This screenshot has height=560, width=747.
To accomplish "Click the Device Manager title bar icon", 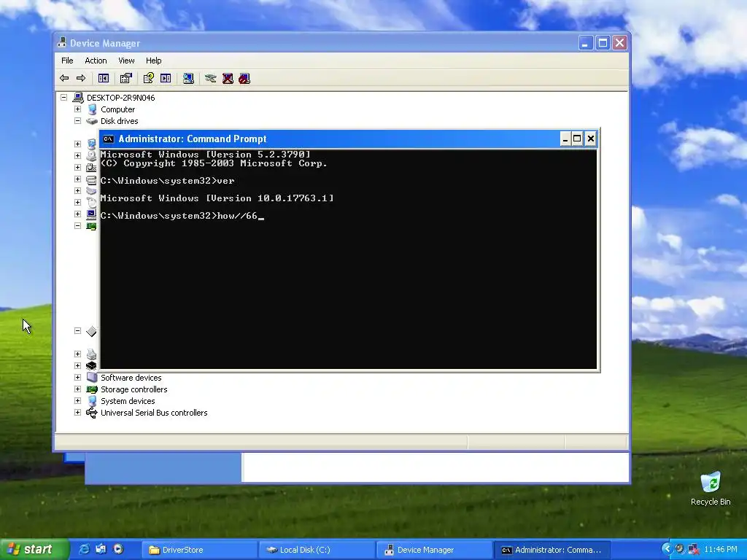I will click(61, 43).
